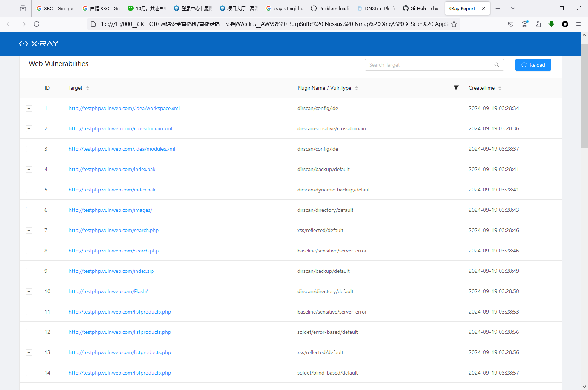Expand row 4 index.bak details
588x390 pixels.
tap(29, 169)
